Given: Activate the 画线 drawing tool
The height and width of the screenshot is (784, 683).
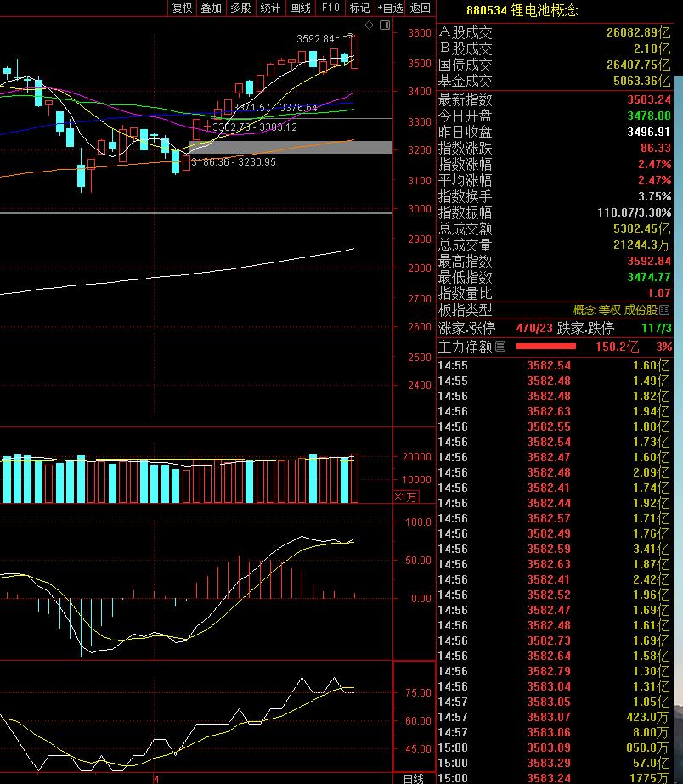Looking at the screenshot, I should coord(300,8).
